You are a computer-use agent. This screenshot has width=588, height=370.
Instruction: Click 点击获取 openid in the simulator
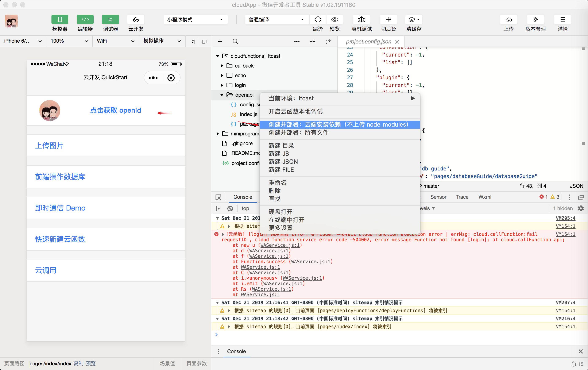coord(115,110)
